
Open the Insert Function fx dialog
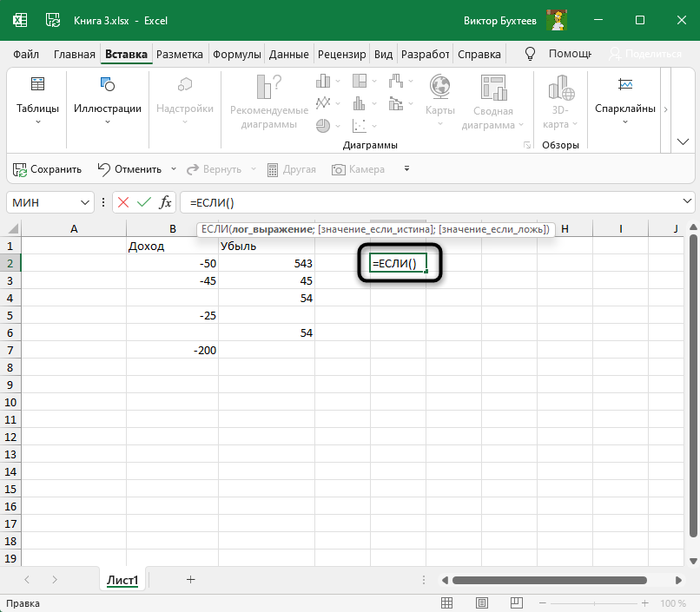coord(165,202)
